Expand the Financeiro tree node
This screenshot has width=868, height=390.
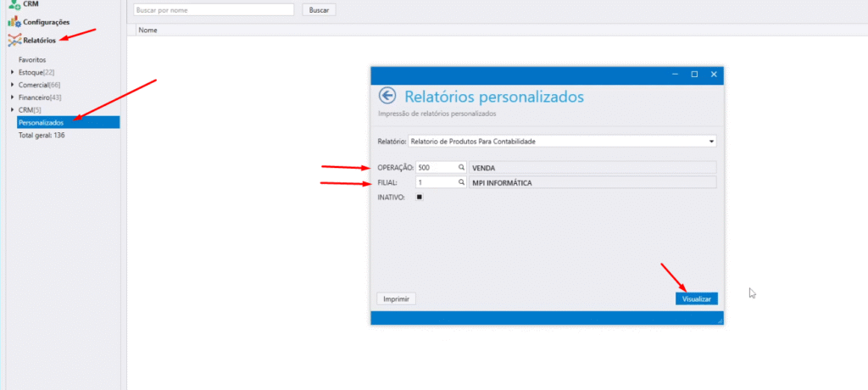(12, 97)
